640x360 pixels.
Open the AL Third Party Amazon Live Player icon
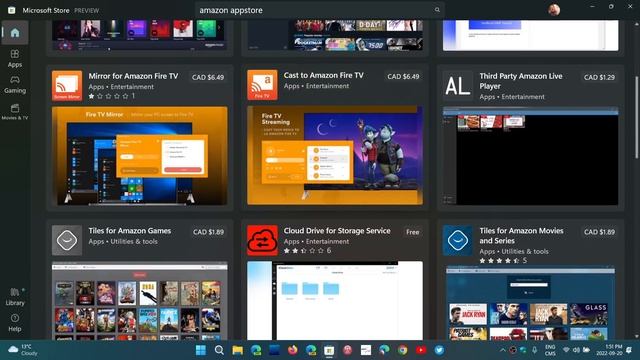(x=458, y=86)
